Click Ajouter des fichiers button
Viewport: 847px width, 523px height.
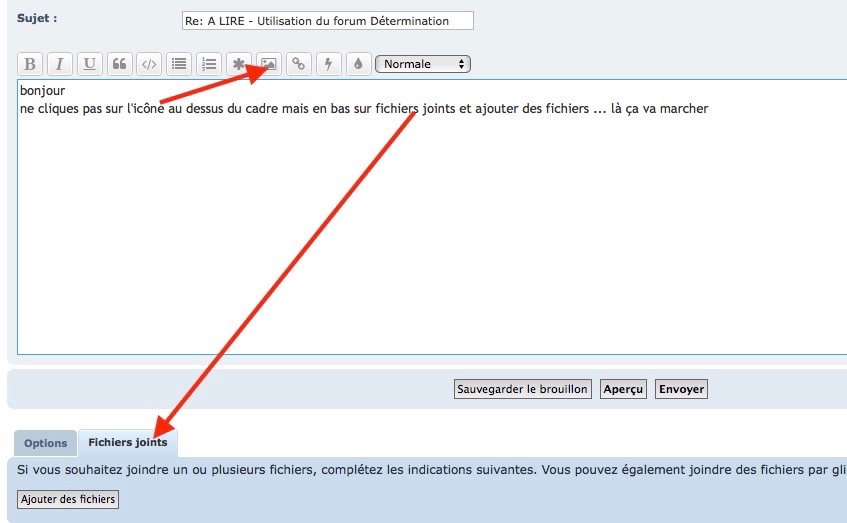click(68, 499)
